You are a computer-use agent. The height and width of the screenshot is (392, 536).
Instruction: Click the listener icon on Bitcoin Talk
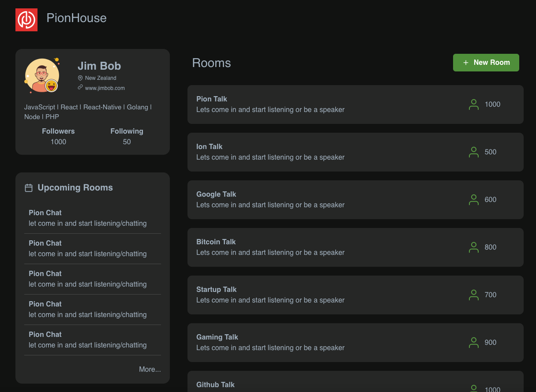coord(473,247)
